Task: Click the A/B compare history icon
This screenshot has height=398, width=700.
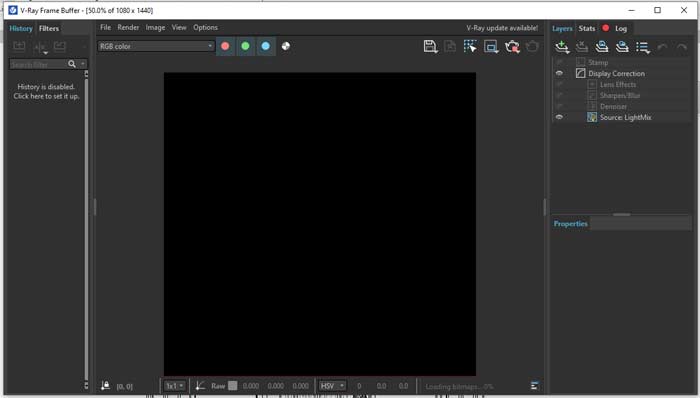Action: [x=40, y=47]
